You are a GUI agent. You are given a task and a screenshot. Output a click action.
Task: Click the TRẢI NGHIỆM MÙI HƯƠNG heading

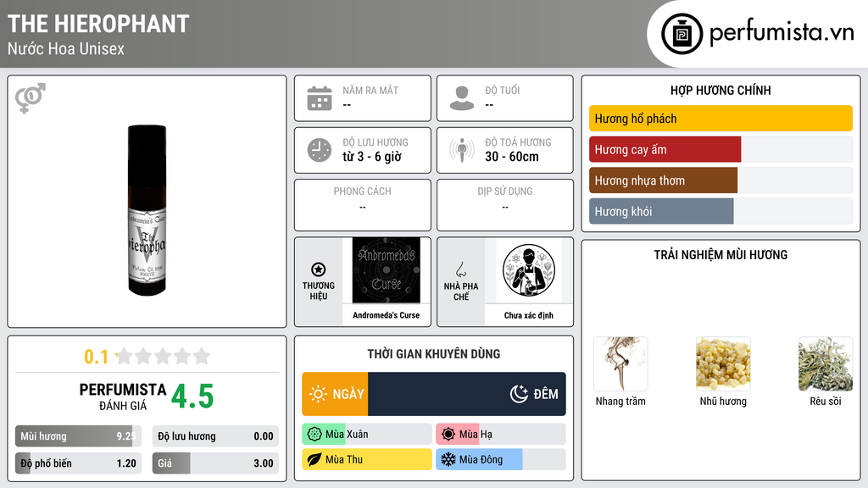click(721, 254)
